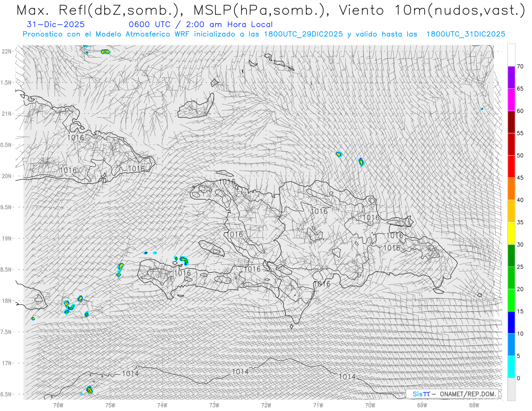Screen dimensions: 532x411
Task: Pick the yellow 30–35 dBZ colorbar segment
Action: click(511, 233)
